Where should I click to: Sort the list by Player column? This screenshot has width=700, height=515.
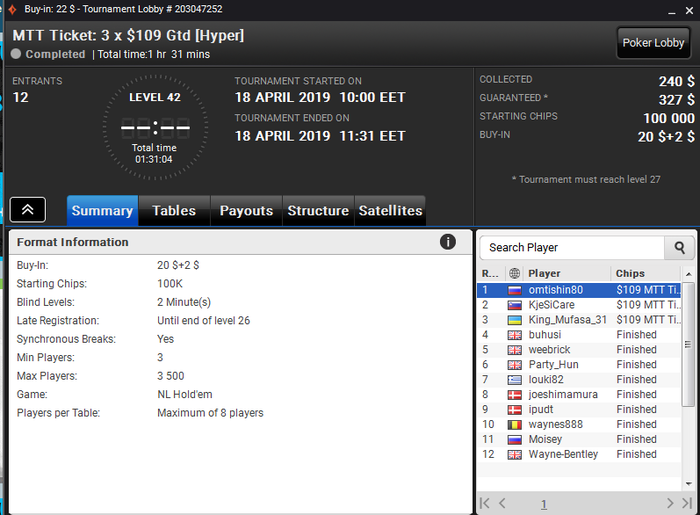click(x=567, y=273)
